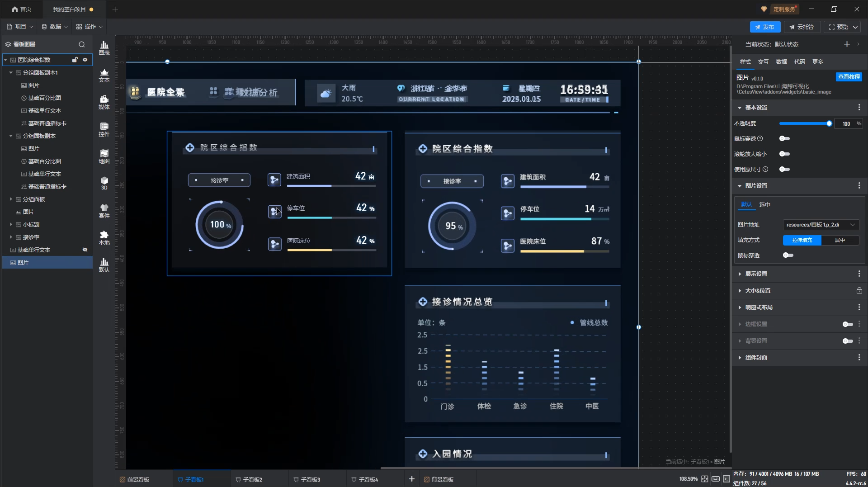This screenshot has height=487, width=868.
Task: Click the canvas horizontal scrollbar
Action: [x=555, y=468]
